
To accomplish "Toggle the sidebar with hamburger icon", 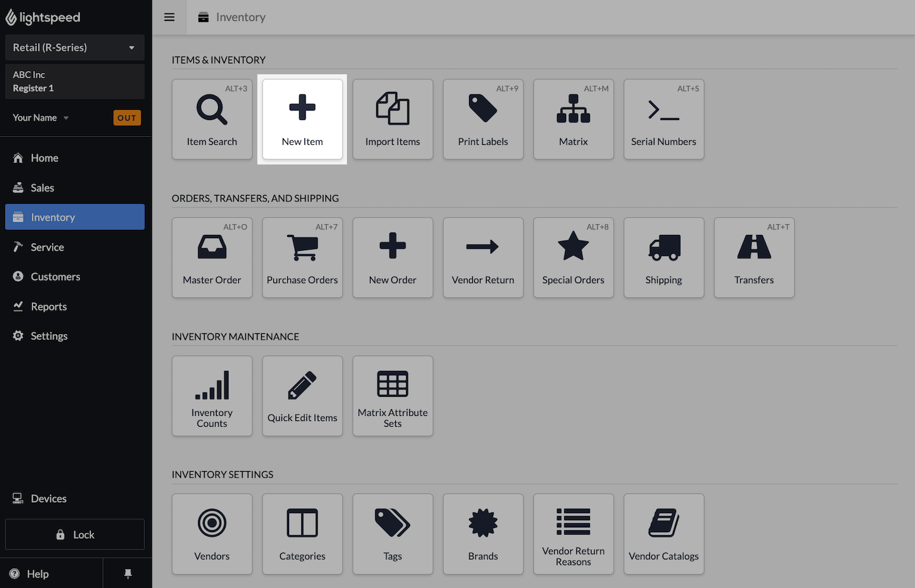I will (x=169, y=17).
